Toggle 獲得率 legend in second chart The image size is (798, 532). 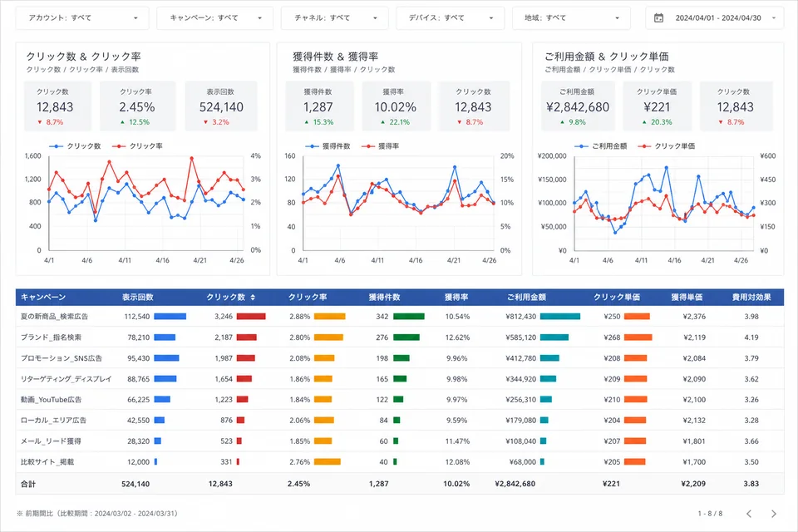tap(381, 146)
